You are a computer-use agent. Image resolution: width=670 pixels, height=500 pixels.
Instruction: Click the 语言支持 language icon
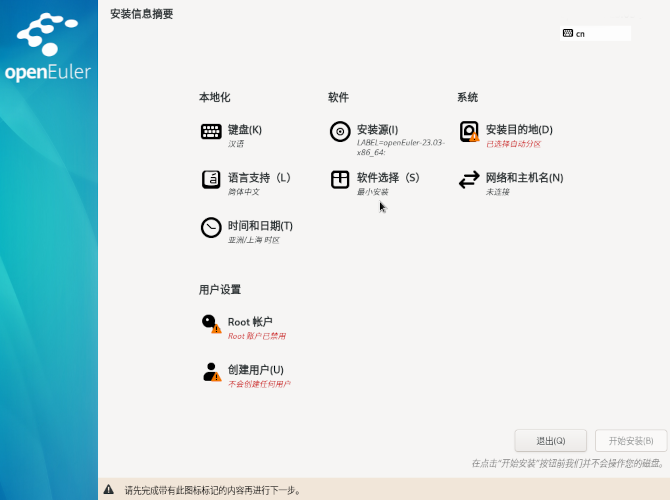point(211,179)
